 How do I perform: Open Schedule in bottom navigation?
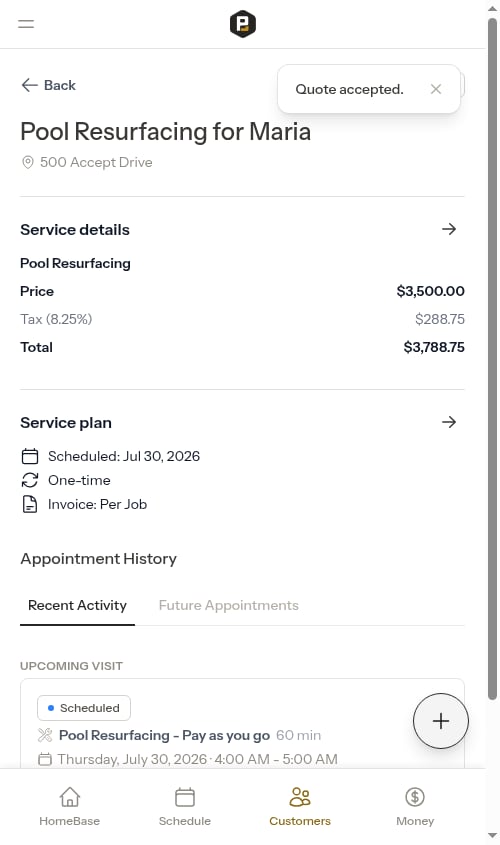pos(185,806)
